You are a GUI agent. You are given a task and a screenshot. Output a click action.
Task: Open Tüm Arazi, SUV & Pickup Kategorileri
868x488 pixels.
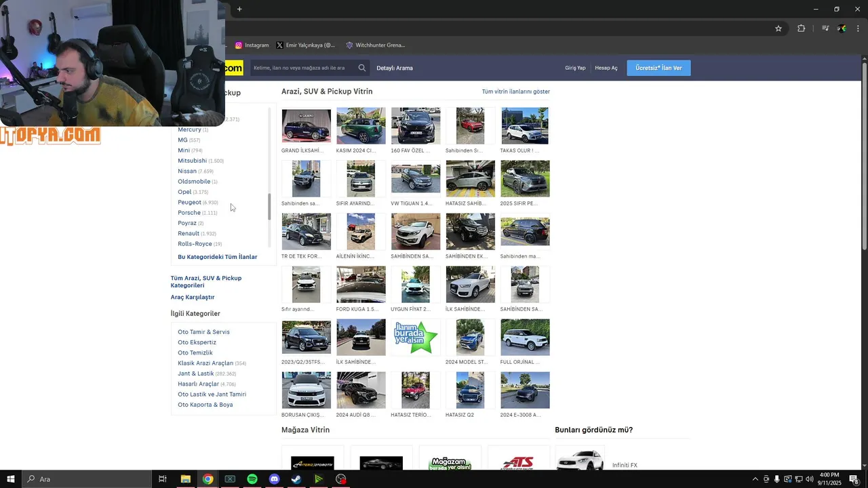(206, 282)
